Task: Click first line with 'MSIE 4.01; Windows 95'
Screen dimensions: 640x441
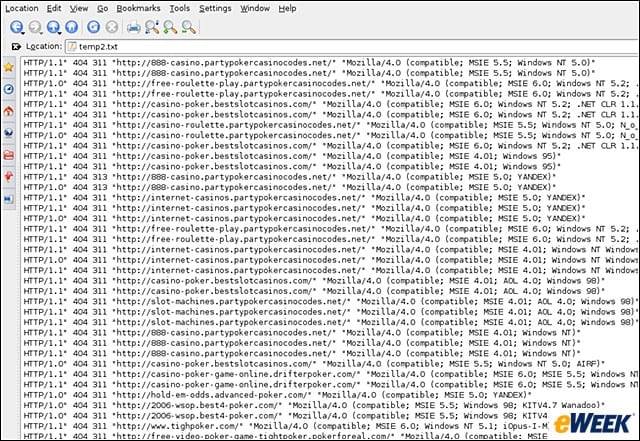Action: tap(292, 156)
